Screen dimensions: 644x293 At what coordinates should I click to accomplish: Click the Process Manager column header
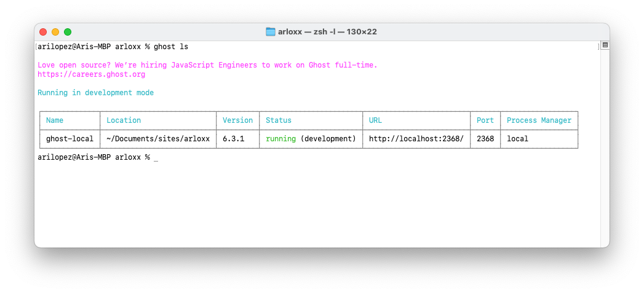[539, 120]
